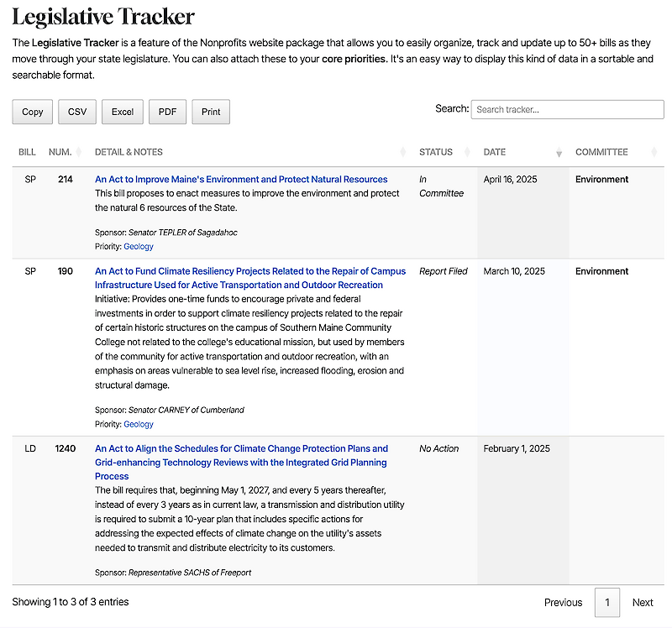Click the In Committee status cell
The image size is (672, 628).
click(x=442, y=186)
